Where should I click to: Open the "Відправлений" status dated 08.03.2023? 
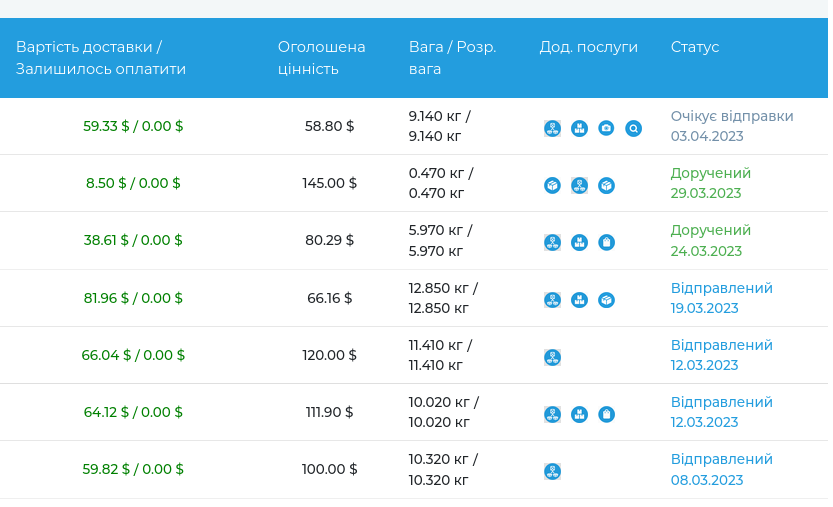721,459
